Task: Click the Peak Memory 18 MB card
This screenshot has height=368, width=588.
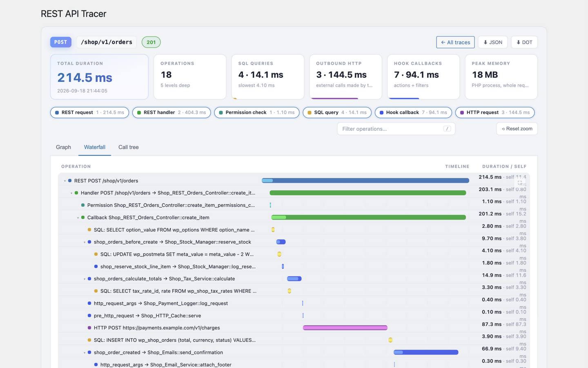Action: click(x=501, y=77)
